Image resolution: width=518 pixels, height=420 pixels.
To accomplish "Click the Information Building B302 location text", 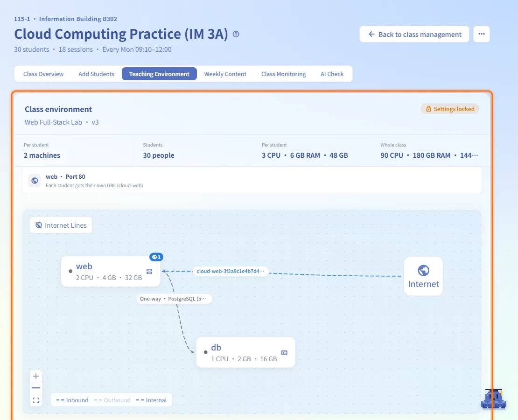I will point(78,19).
